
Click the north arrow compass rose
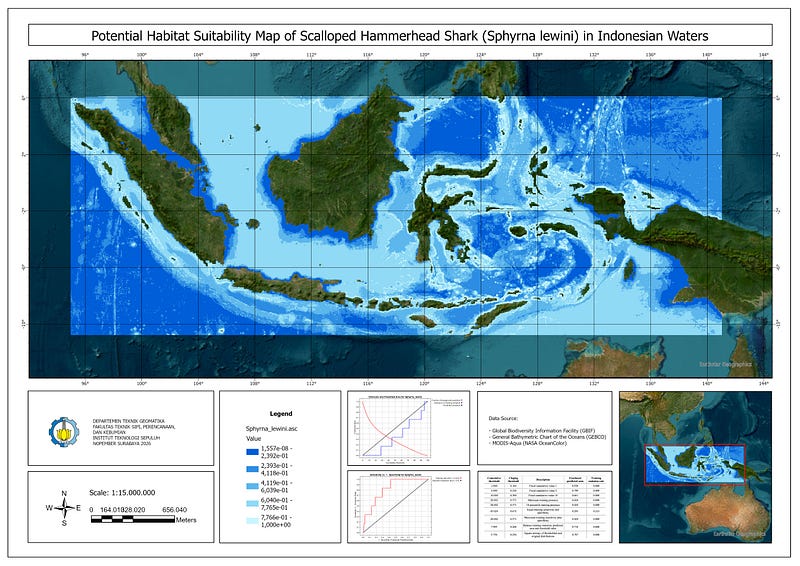pyautogui.click(x=64, y=508)
